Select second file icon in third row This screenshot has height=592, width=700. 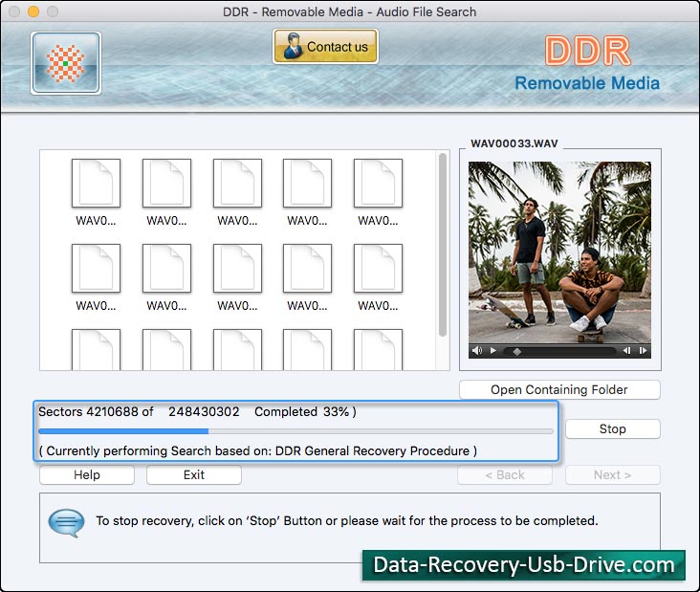(166, 350)
